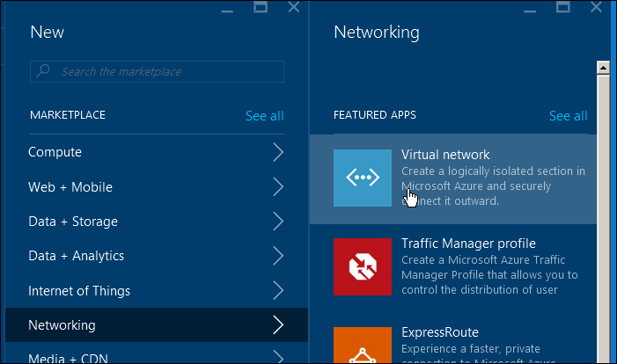617x364 pixels.
Task: Select the Web + Mobile category
Action: point(157,186)
